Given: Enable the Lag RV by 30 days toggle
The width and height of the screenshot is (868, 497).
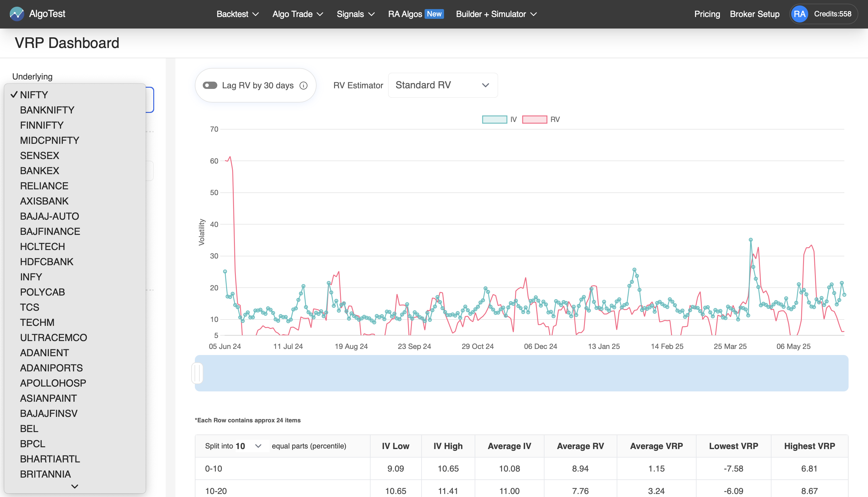Looking at the screenshot, I should click(x=211, y=85).
